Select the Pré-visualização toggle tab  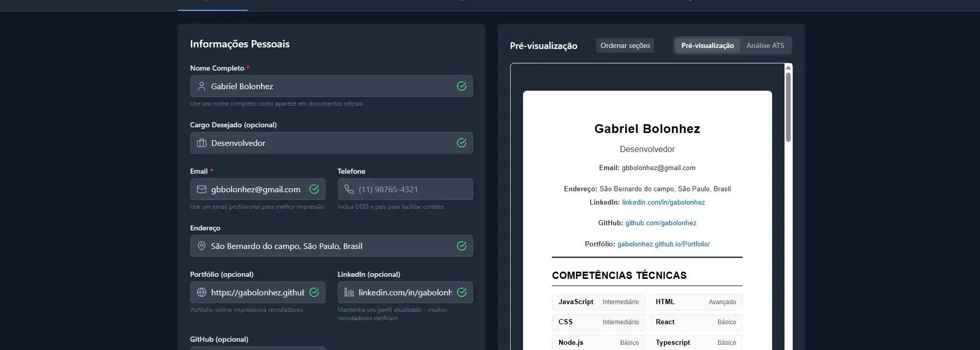(707, 45)
